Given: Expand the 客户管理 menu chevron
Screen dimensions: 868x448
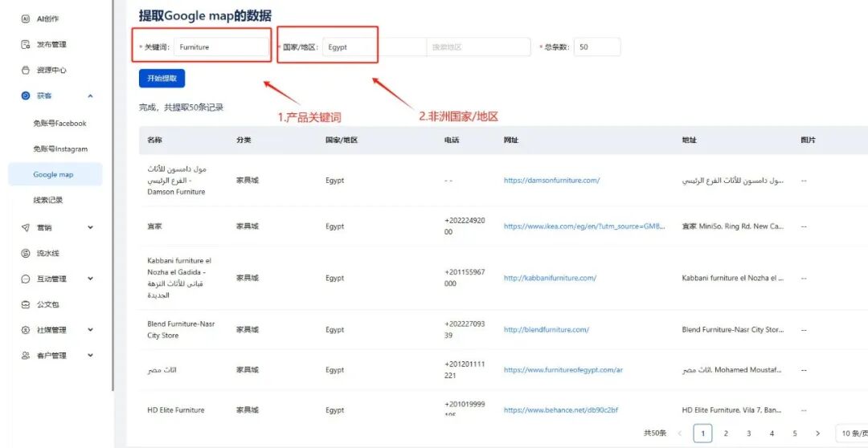Looking at the screenshot, I should [90, 356].
